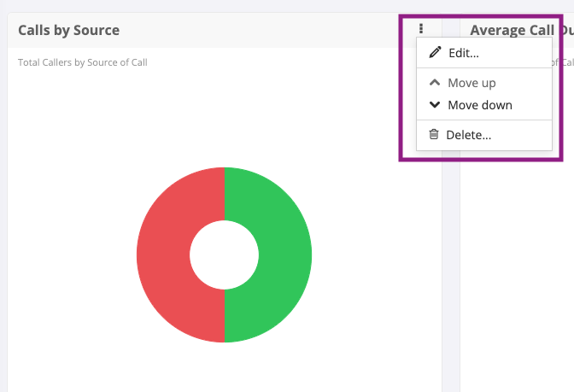
Task: Click the up chevron icon in menu
Action: coord(435,83)
